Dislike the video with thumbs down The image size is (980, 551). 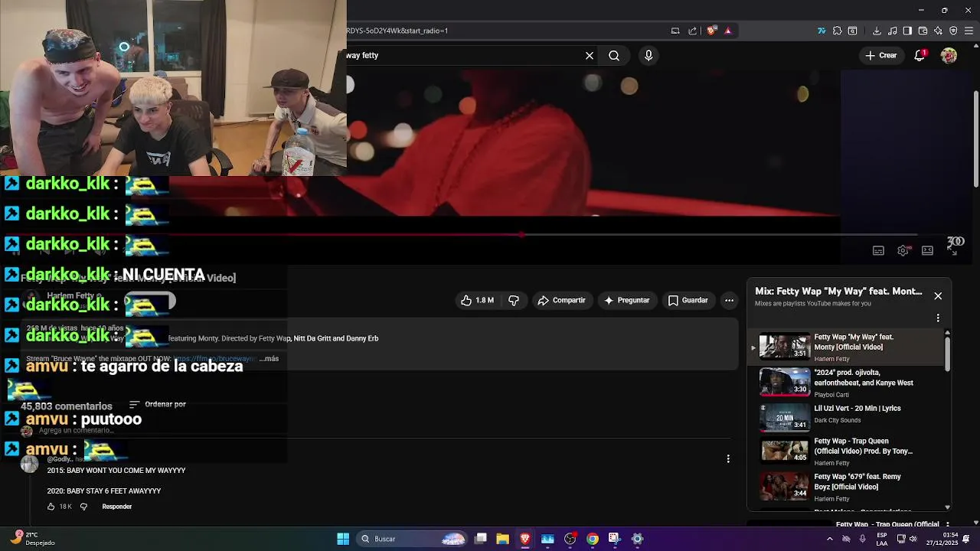[x=514, y=300]
